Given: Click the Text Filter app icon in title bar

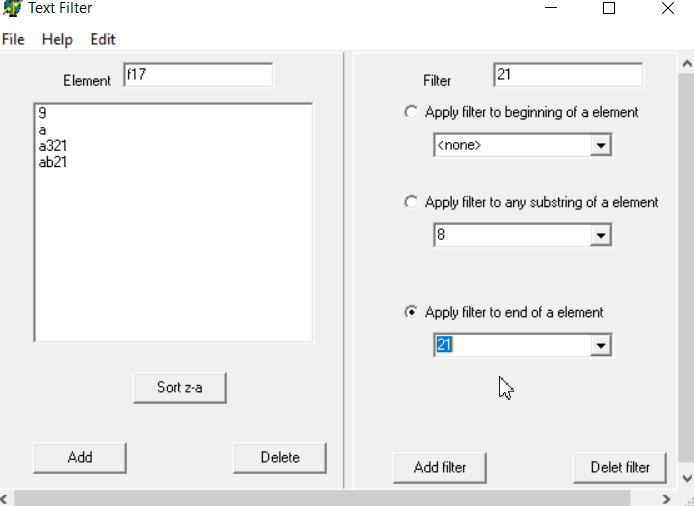Looking at the screenshot, I should point(12,8).
